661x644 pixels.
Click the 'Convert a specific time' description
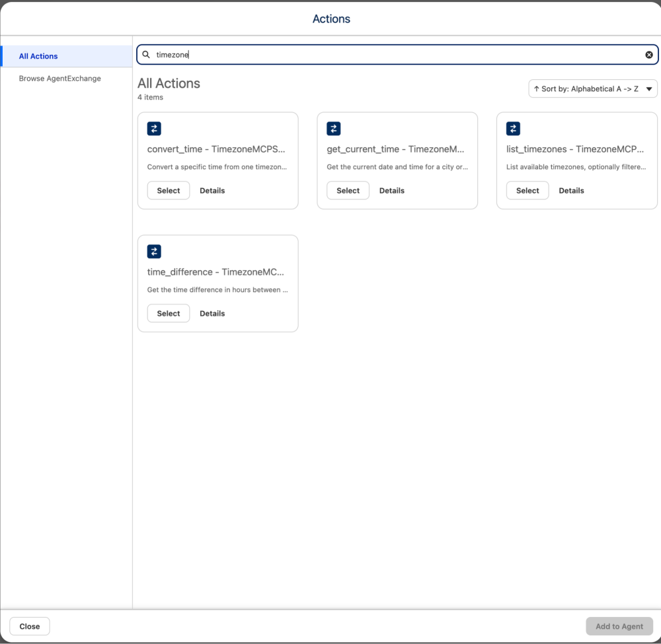pyautogui.click(x=217, y=167)
